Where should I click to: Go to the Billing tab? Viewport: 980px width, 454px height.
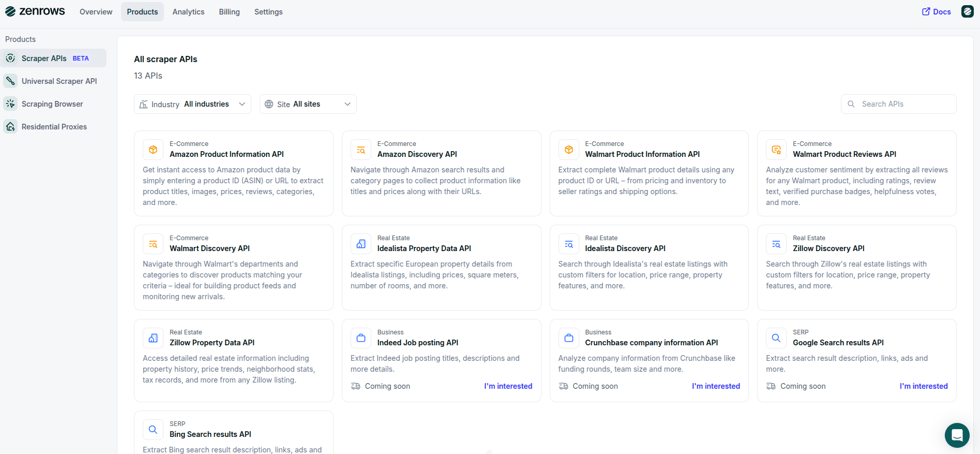(x=229, y=12)
